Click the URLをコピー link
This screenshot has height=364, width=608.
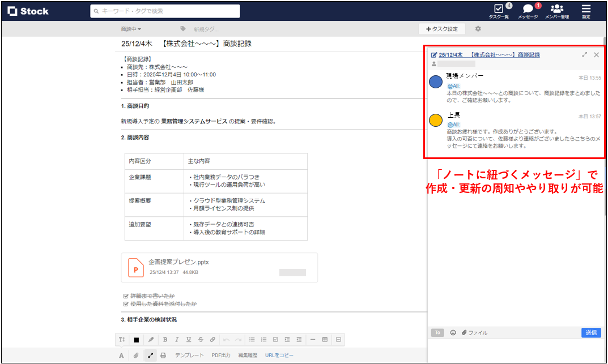point(280,355)
